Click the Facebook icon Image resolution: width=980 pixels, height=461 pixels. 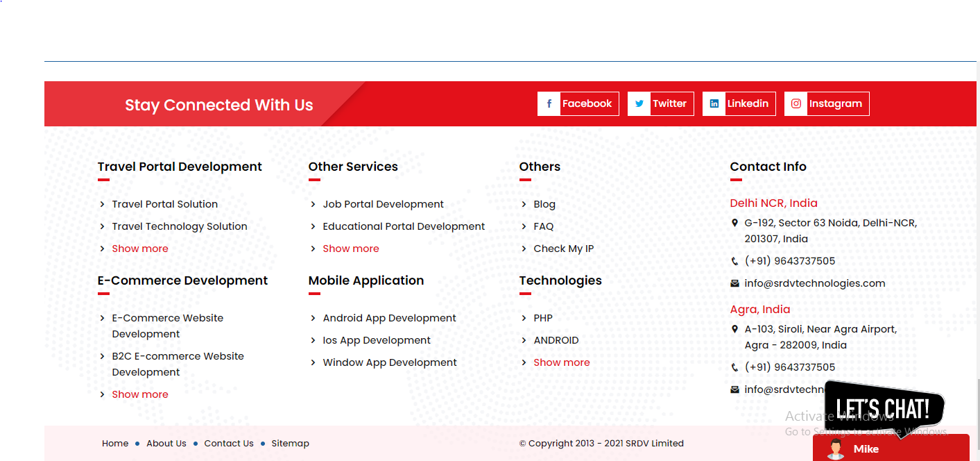pyautogui.click(x=549, y=103)
